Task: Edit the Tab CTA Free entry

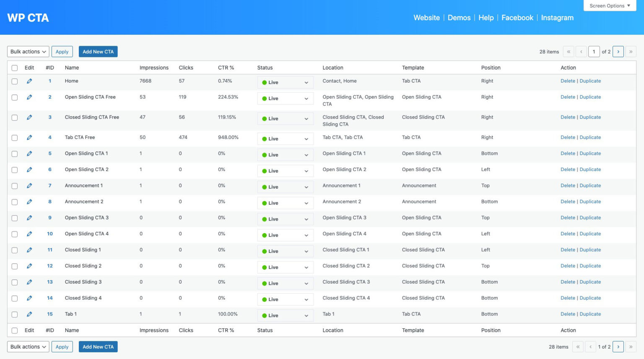Action: point(29,138)
